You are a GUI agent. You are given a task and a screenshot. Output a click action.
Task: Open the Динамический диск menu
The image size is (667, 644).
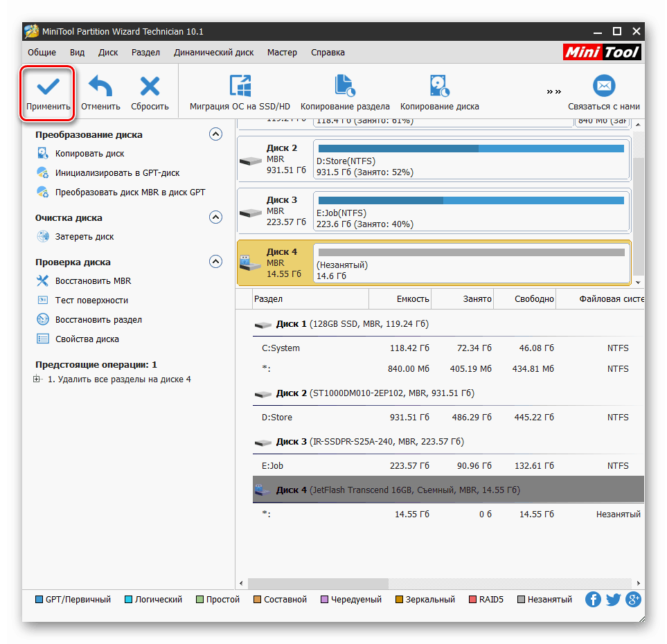[213, 53]
